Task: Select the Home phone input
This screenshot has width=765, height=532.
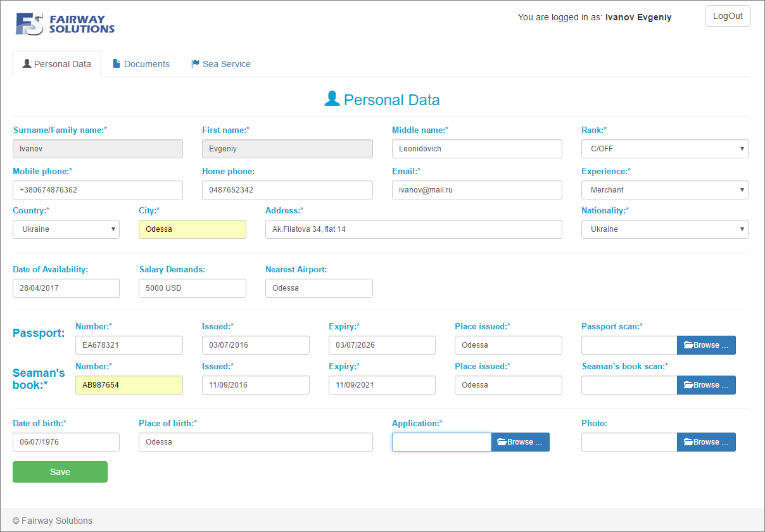Action: (x=288, y=190)
